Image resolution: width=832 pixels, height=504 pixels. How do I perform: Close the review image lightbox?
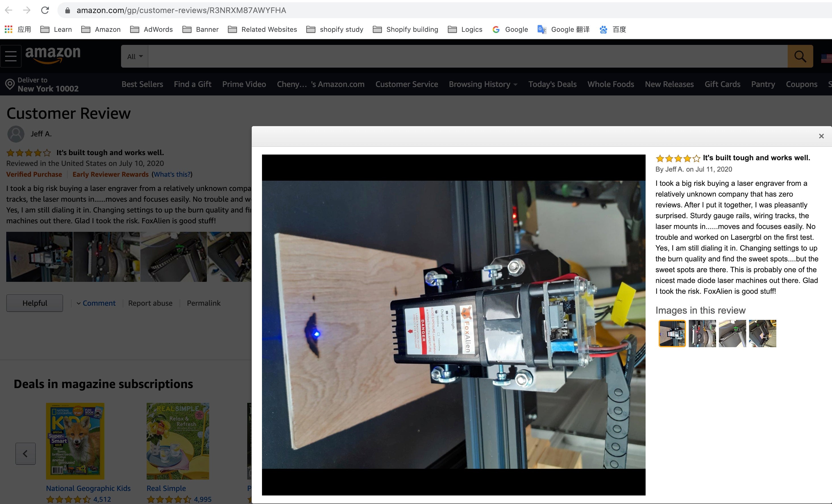click(x=821, y=136)
